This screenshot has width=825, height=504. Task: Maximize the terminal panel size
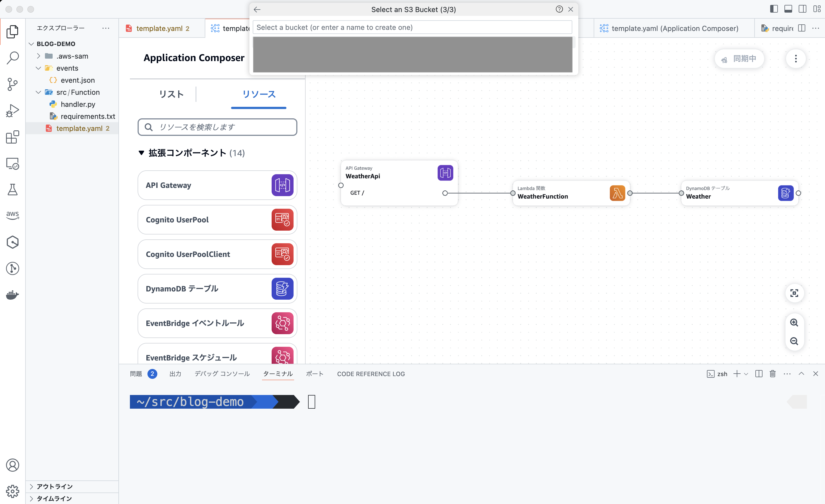(x=801, y=374)
